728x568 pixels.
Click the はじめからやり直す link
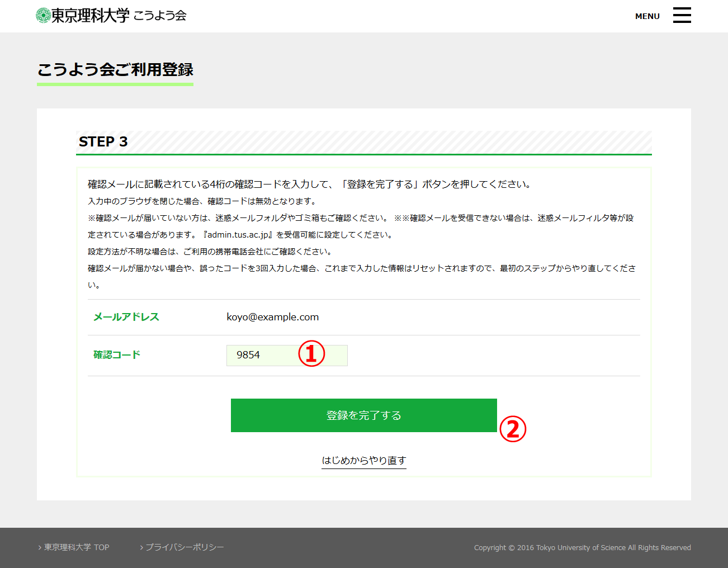coord(364,460)
